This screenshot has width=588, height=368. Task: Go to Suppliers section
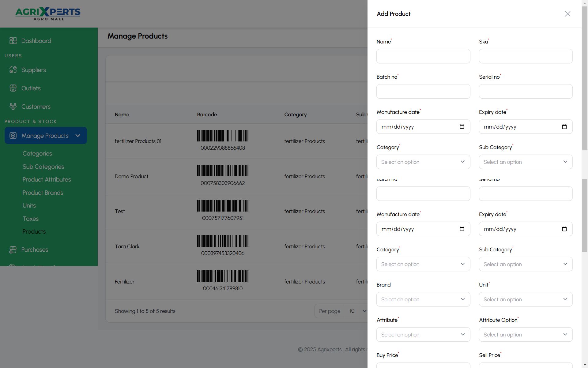pyautogui.click(x=34, y=70)
